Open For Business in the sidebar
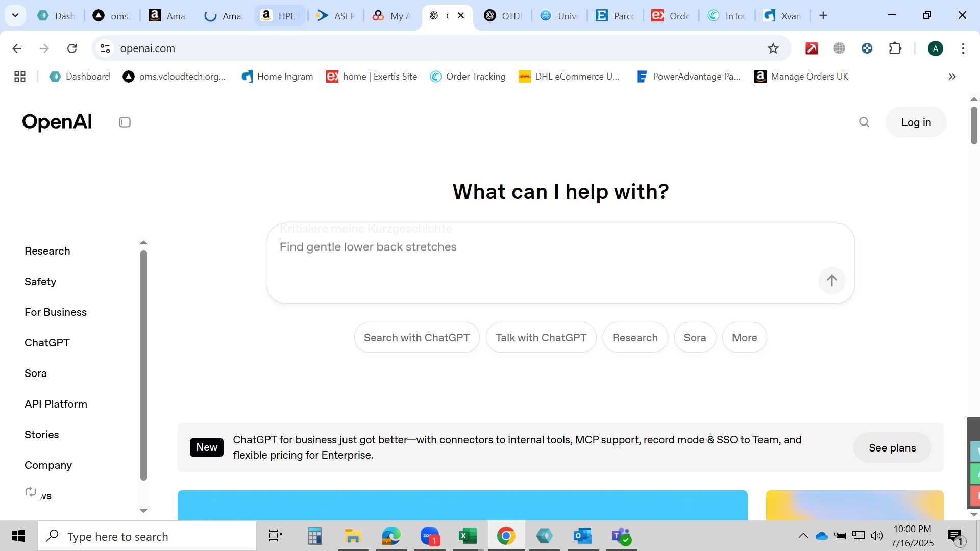 click(x=56, y=312)
